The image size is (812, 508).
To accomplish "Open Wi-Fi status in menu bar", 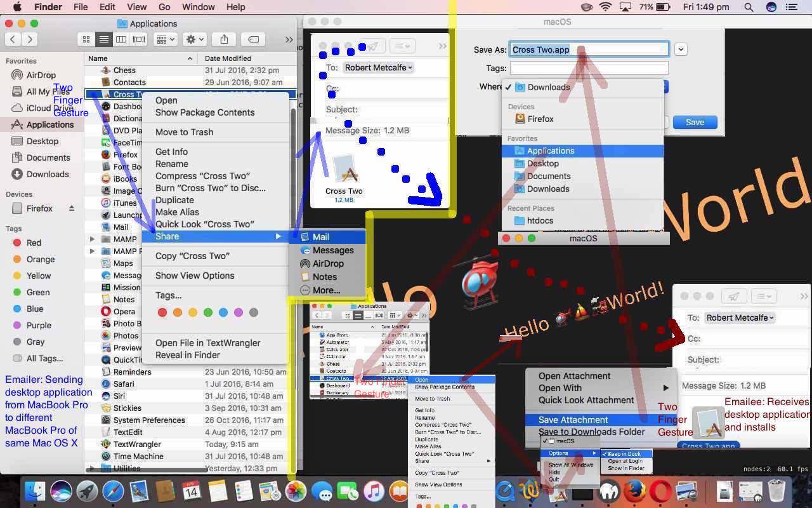I will (606, 7).
